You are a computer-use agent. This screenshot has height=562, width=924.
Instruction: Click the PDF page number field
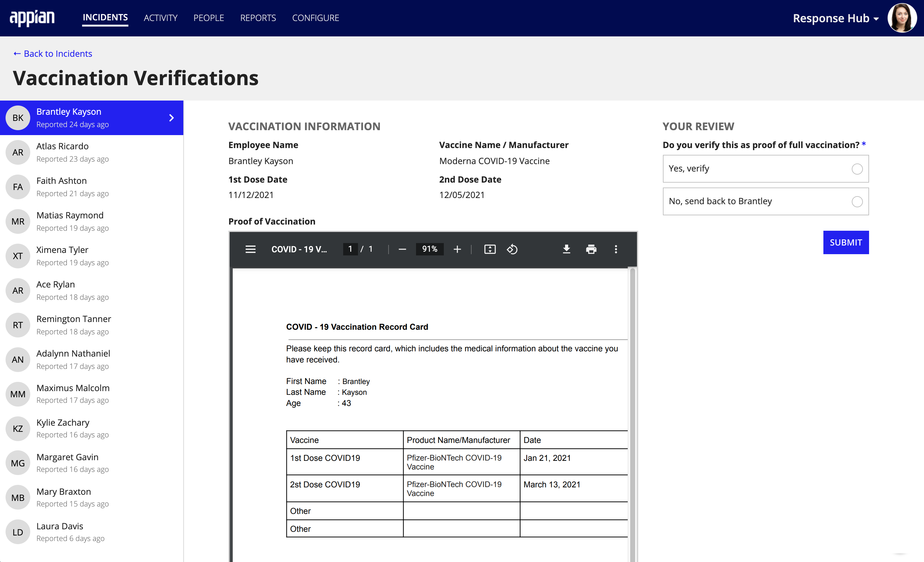pos(350,249)
